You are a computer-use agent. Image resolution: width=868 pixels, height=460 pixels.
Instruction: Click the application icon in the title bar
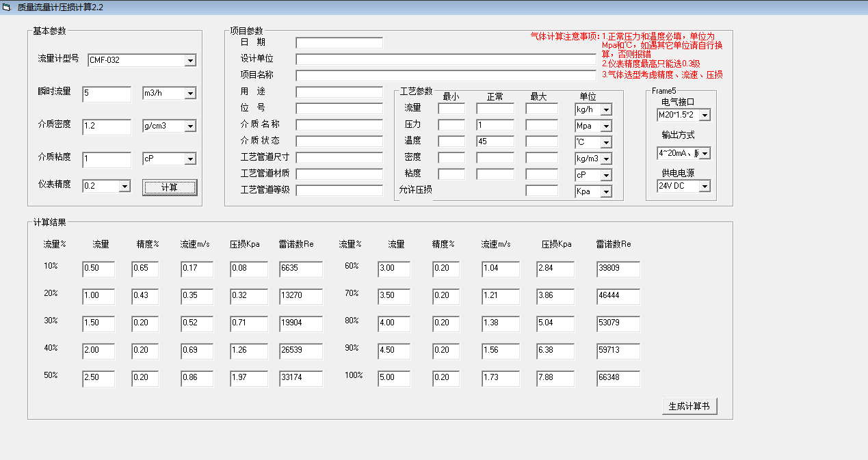tap(7, 7)
